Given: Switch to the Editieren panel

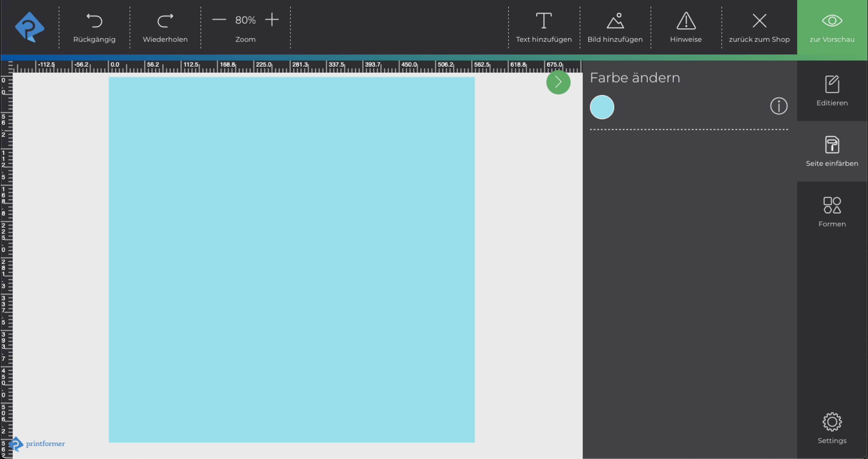Looking at the screenshot, I should tap(832, 90).
